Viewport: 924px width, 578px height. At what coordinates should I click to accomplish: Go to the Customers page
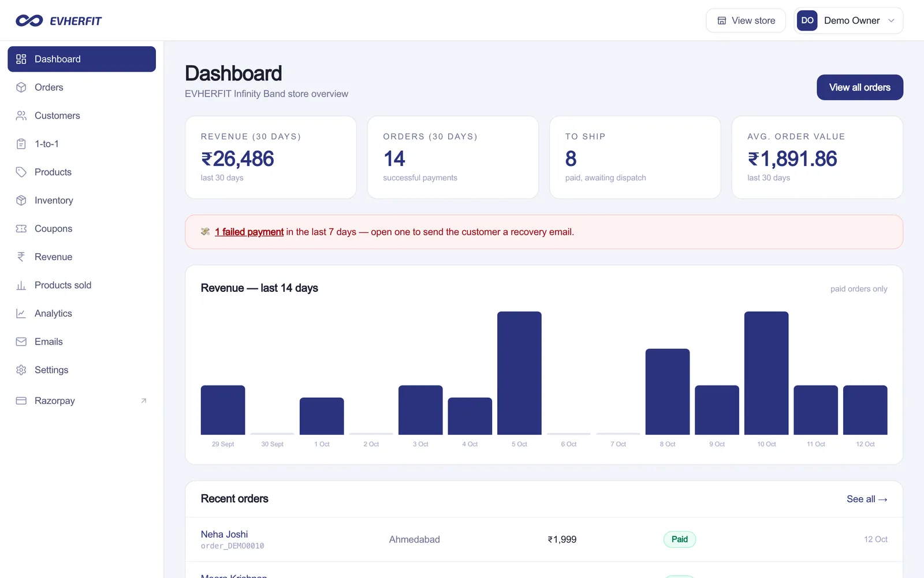point(81,116)
